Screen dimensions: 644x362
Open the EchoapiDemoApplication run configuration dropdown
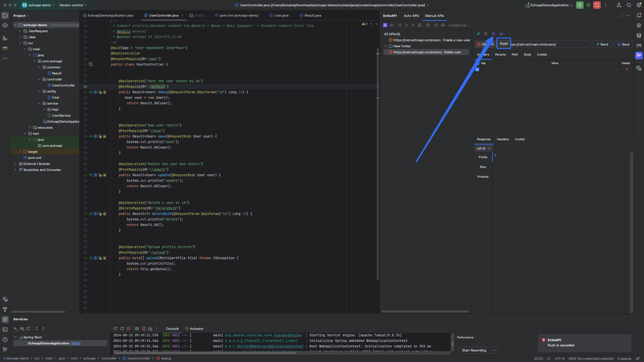pos(549,5)
